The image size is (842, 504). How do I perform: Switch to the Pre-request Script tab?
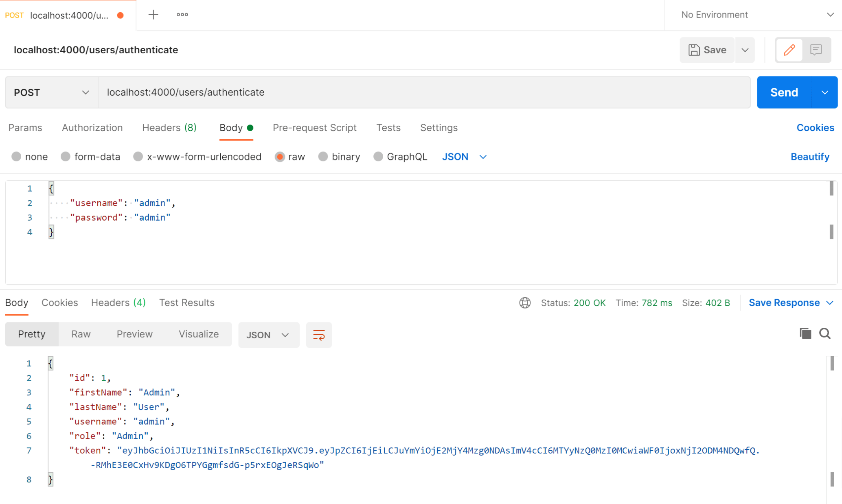(x=315, y=128)
